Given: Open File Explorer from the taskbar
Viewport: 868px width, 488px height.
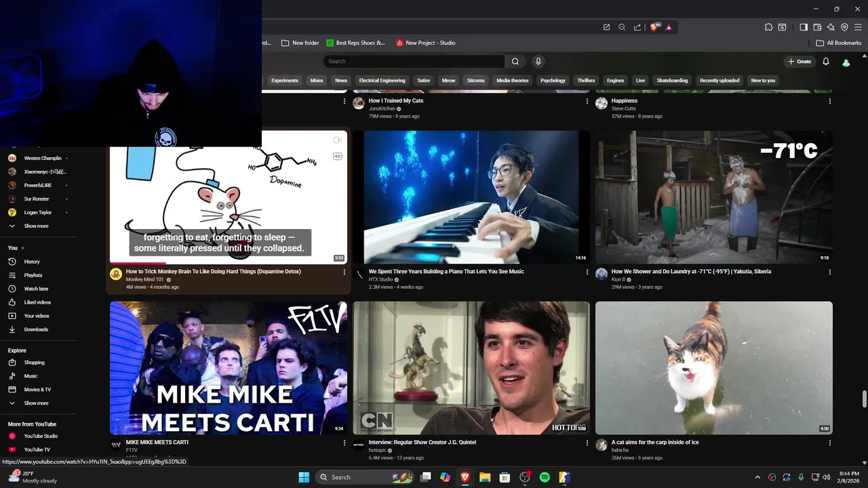Looking at the screenshot, I should coord(485,477).
